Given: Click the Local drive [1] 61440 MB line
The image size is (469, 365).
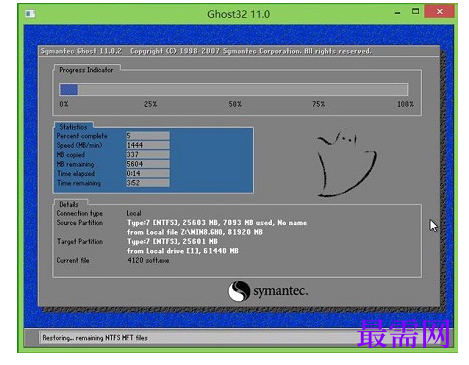Looking at the screenshot, I should pos(183,251).
